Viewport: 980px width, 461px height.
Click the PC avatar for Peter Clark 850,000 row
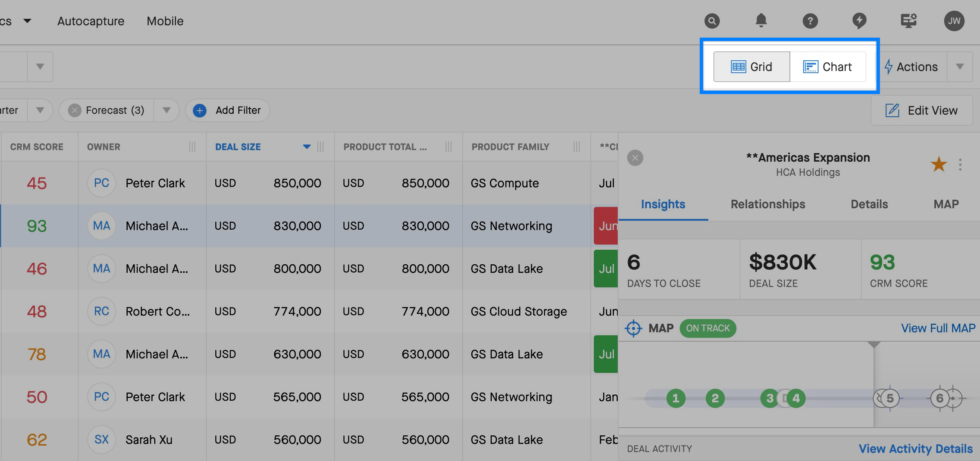101,183
